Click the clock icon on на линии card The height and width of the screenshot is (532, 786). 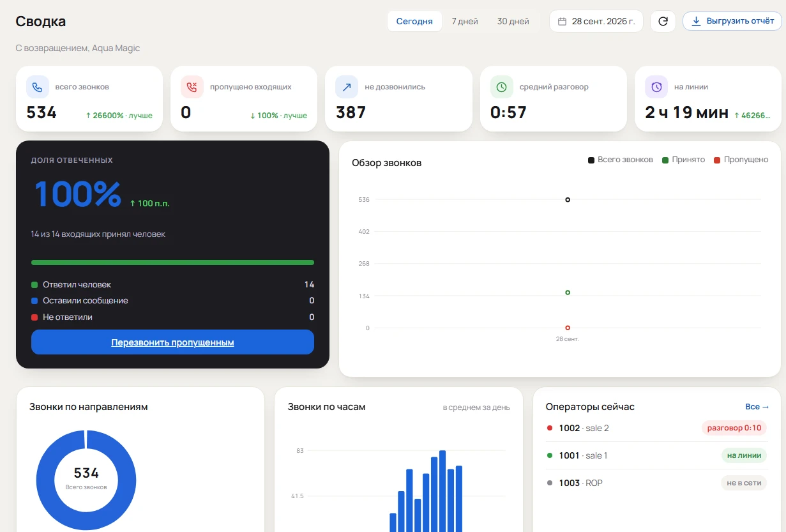pyautogui.click(x=656, y=87)
